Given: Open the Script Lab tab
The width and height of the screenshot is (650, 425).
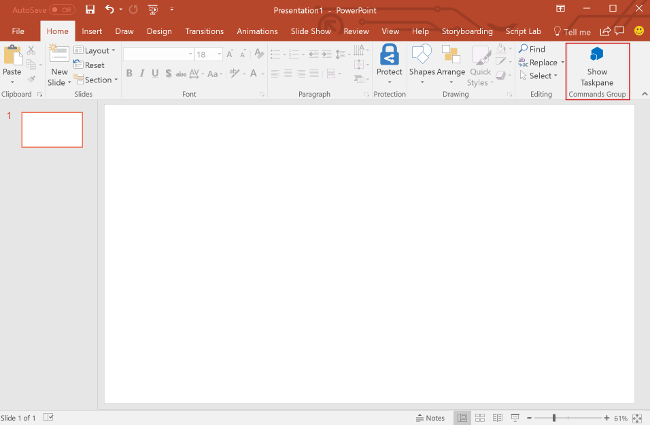Looking at the screenshot, I should coord(523,31).
